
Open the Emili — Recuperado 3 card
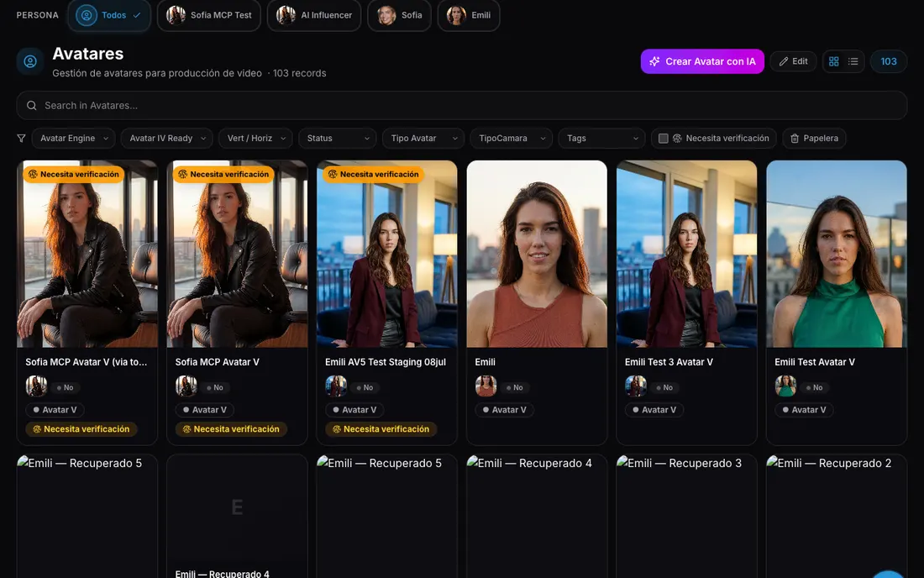point(686,516)
